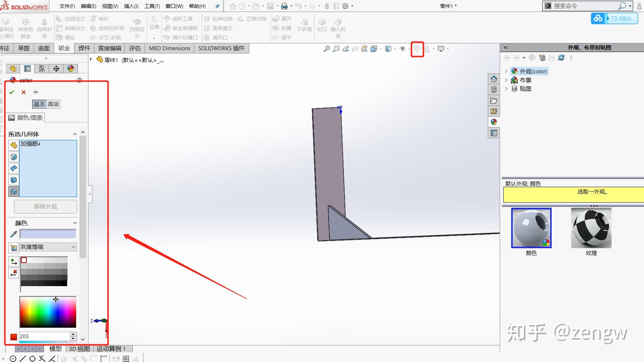Select the 纹理 texture thumbnail
The height and width of the screenshot is (362, 644).
tap(591, 228)
